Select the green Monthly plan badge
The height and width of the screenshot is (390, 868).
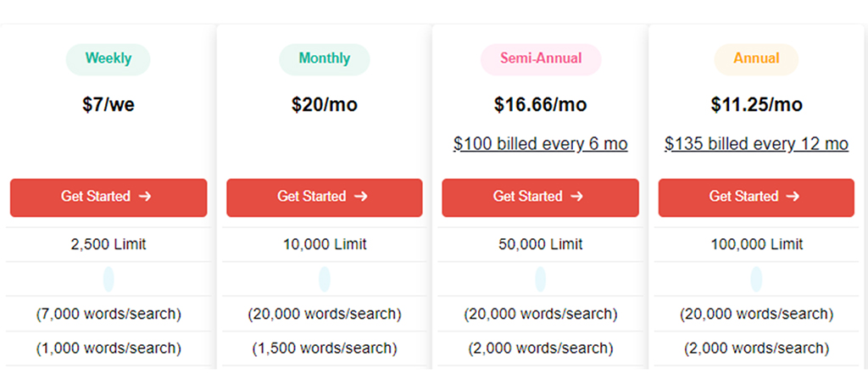point(325,59)
